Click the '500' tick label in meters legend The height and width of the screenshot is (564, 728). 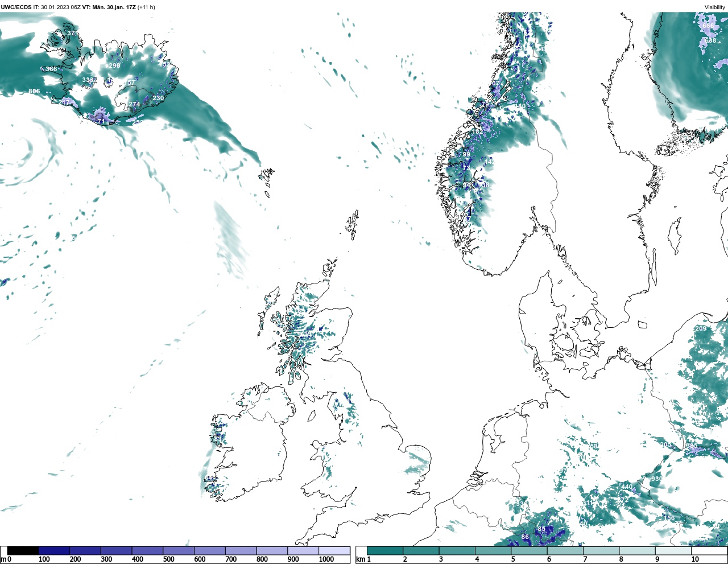pos(168,560)
